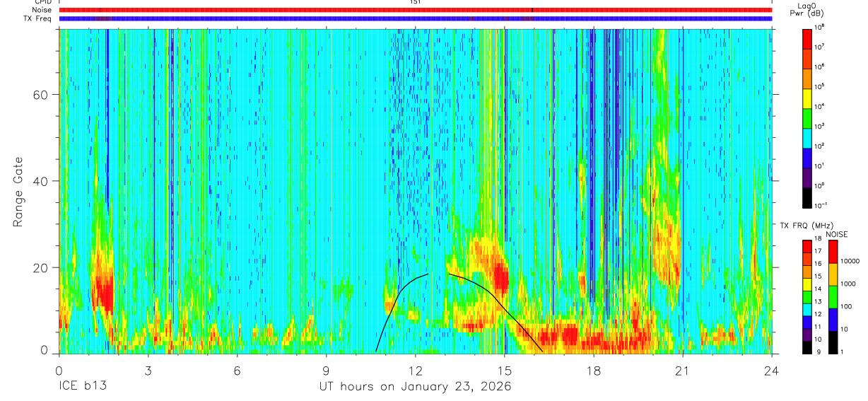Click the x-axis tick label "24"

pos(772,371)
